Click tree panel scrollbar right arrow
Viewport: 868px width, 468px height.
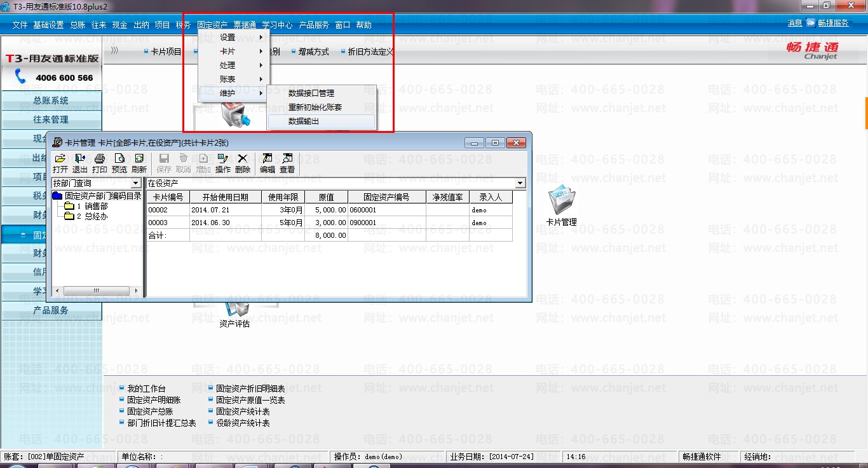[x=136, y=291]
